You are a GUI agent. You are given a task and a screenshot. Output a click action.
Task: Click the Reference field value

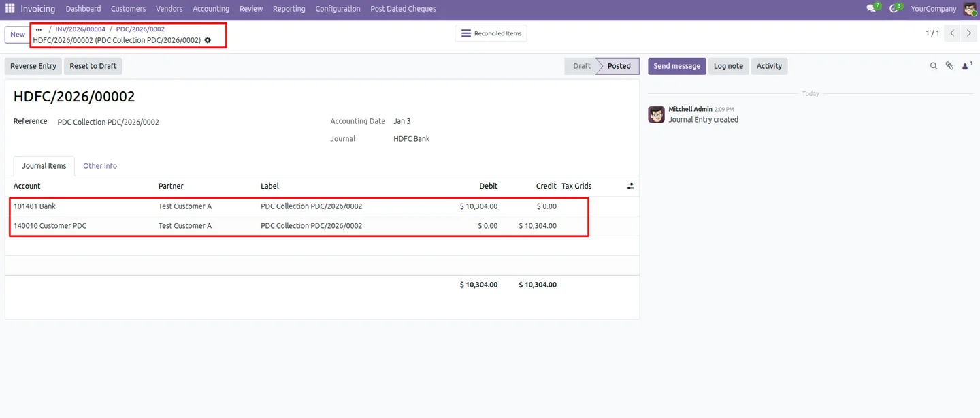pos(108,122)
